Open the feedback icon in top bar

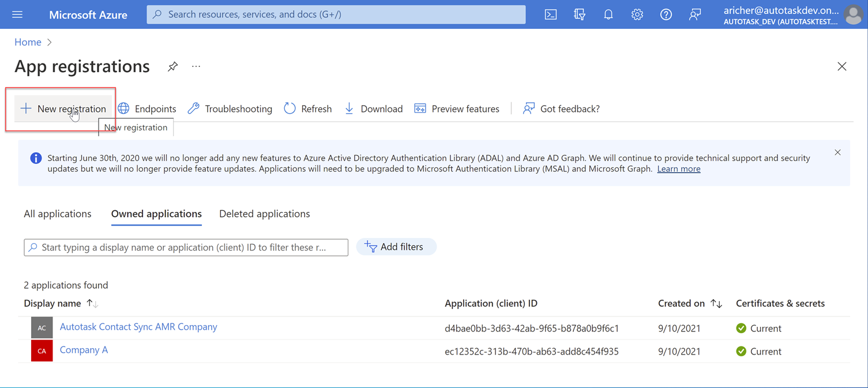pos(695,14)
